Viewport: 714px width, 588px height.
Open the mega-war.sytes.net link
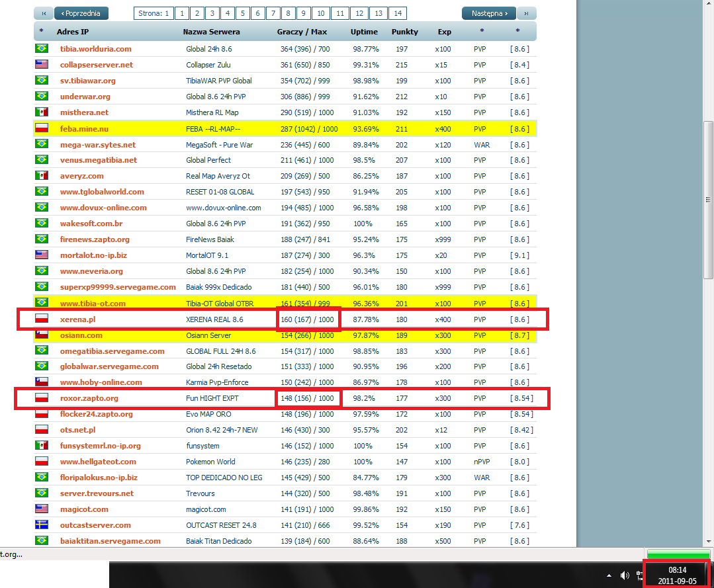coord(98,145)
